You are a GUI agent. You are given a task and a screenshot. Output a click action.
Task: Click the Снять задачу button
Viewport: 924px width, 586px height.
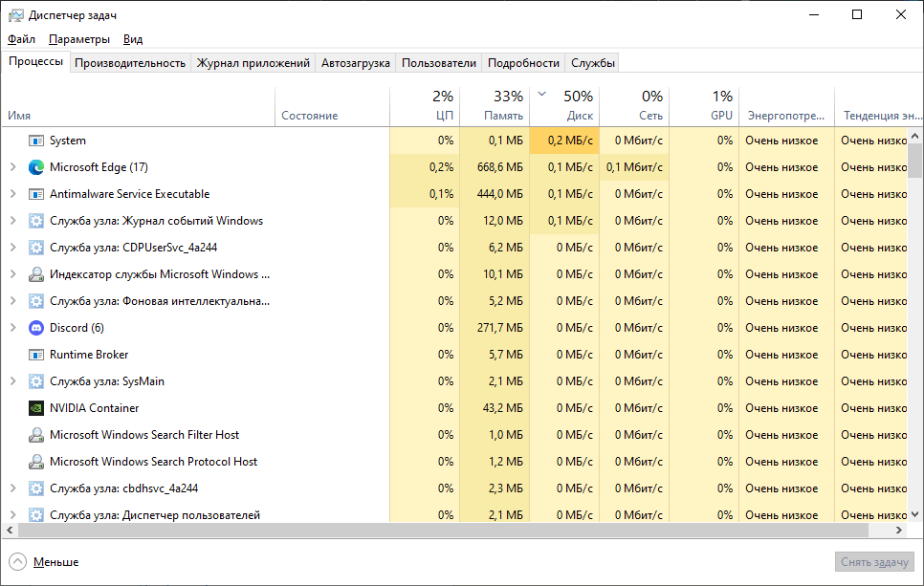tap(874, 562)
